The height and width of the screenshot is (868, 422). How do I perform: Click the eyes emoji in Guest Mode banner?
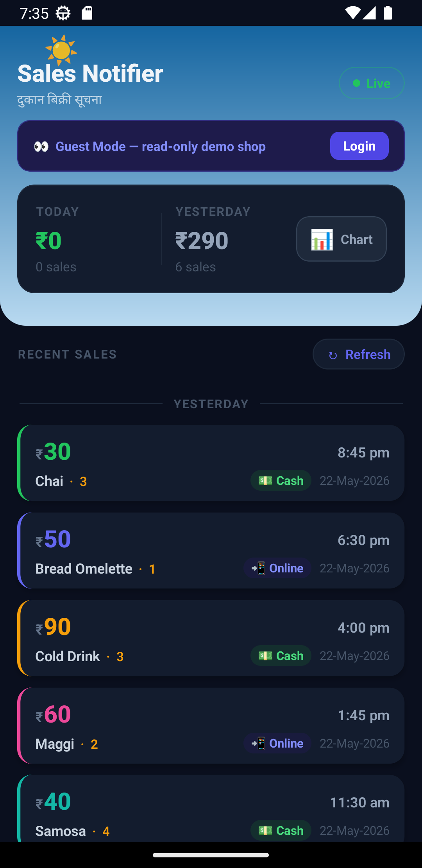41,147
